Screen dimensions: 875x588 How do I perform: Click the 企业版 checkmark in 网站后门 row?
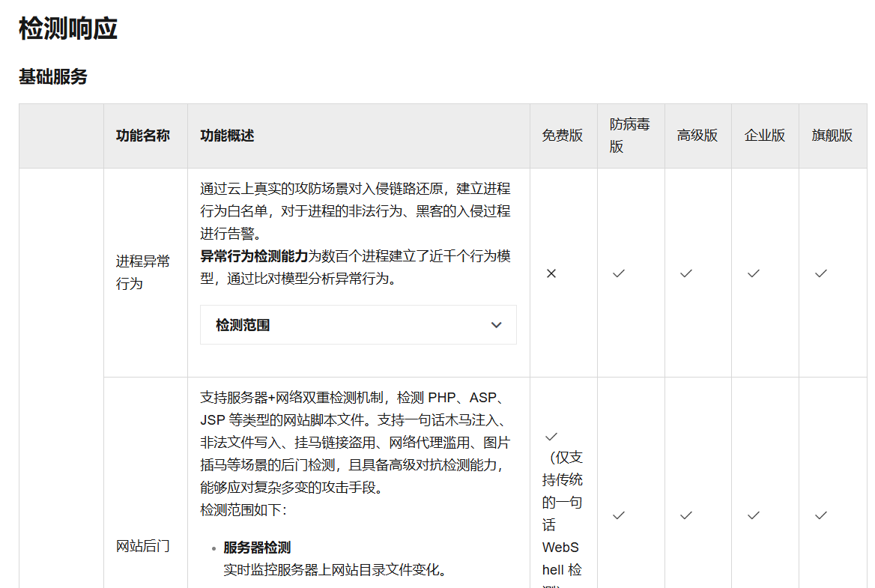(x=754, y=515)
